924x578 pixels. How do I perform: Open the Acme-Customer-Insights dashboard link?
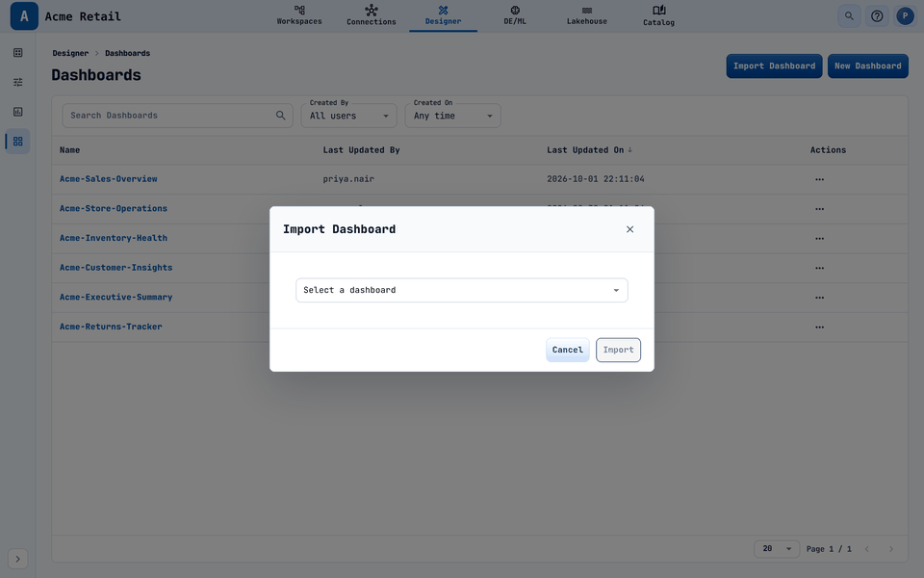point(116,267)
